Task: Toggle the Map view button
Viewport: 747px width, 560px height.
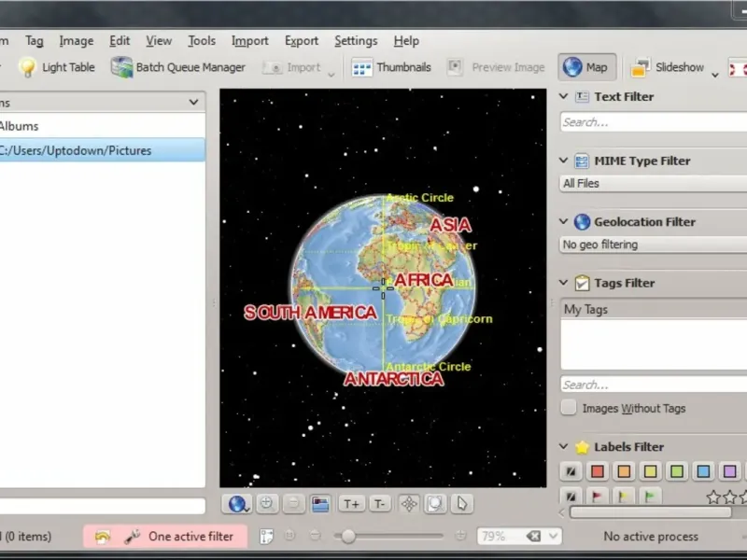Action: tap(585, 67)
